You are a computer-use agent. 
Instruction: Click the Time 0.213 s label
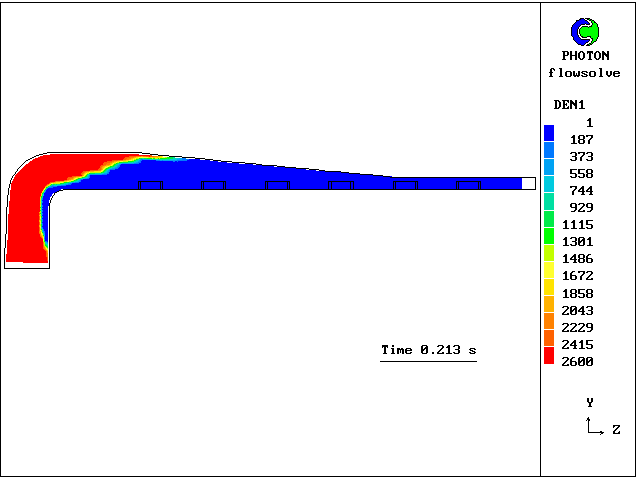coord(428,350)
